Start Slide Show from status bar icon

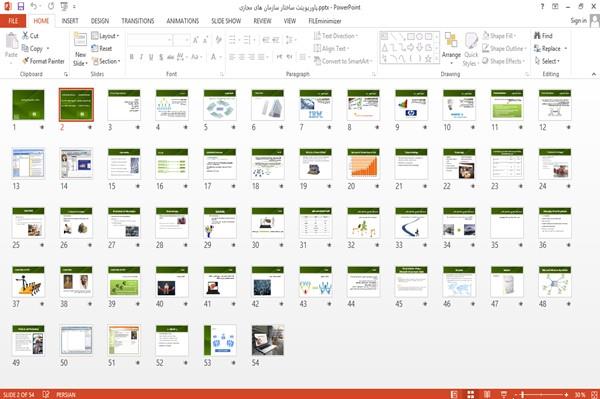pyautogui.click(x=504, y=394)
